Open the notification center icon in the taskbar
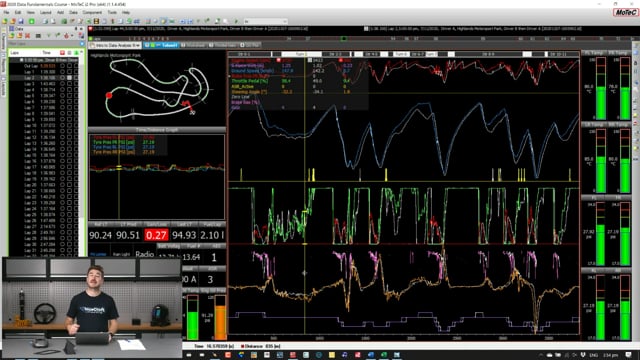 coord(629,356)
